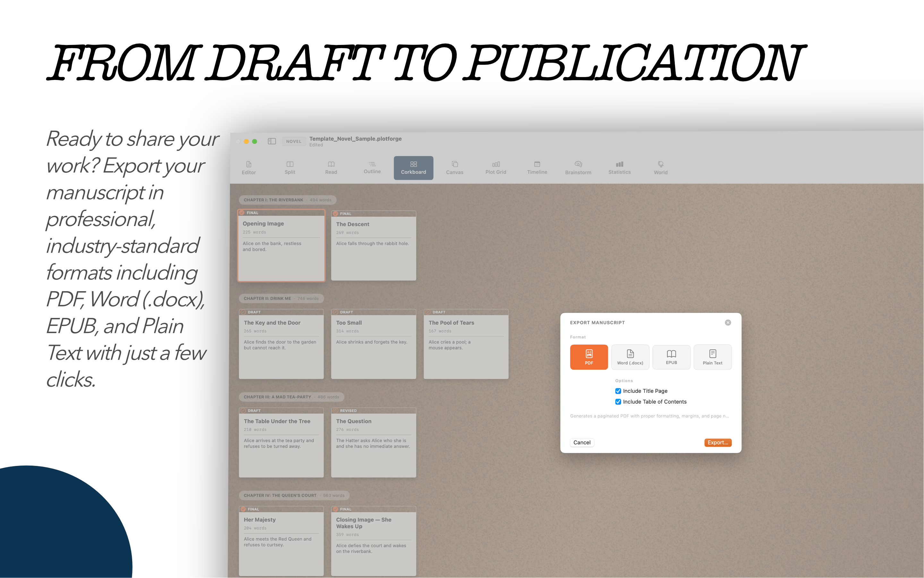Click 'Alice falls through the rabbit hole.' synopsis
The height and width of the screenshot is (578, 924).
pyautogui.click(x=372, y=243)
